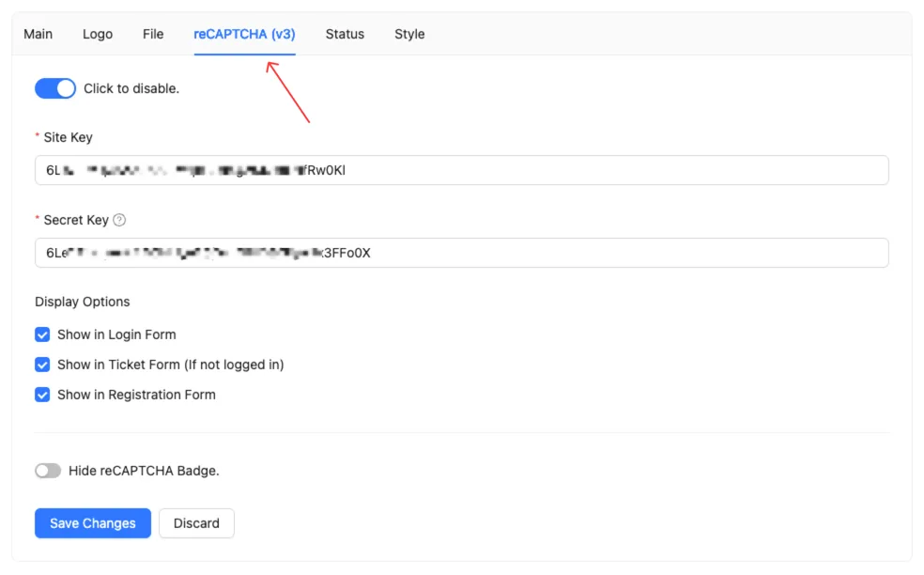Switch to the Style tab
Viewport: 924px width, 575px height.
pyautogui.click(x=409, y=34)
